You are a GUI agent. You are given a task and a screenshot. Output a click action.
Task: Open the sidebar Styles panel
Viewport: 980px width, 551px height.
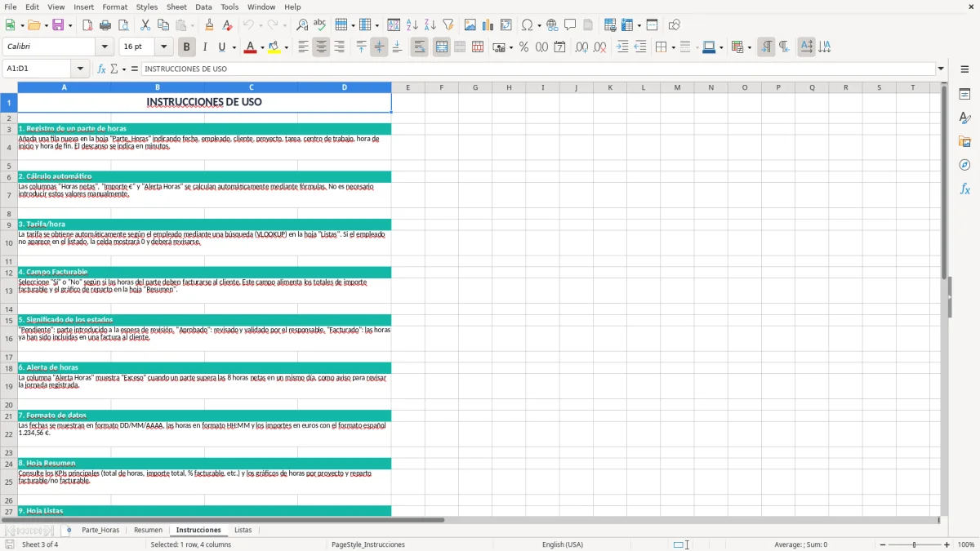(964, 118)
